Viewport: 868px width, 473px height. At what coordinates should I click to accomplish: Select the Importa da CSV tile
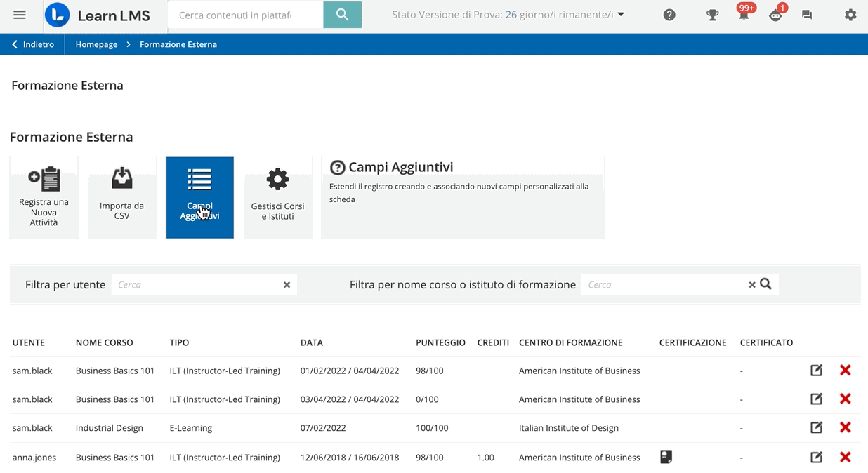121,197
